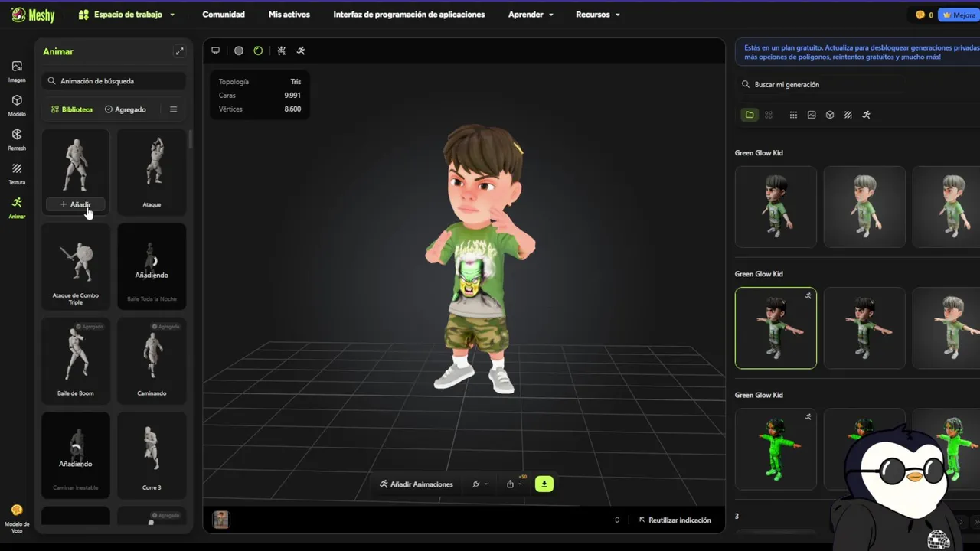This screenshot has height=551, width=980.
Task: Click the animation list scrollbar
Action: 191,140
